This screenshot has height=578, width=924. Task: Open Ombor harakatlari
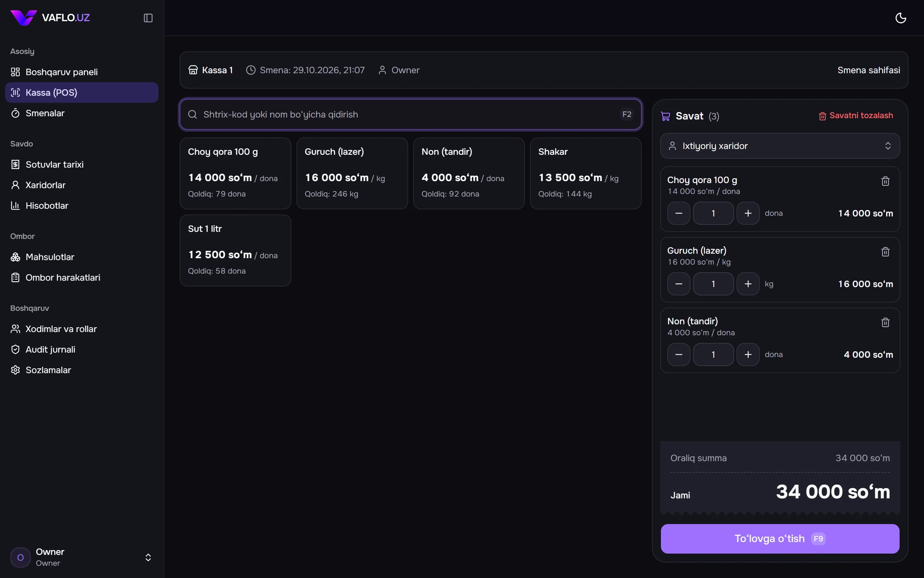(x=81, y=277)
